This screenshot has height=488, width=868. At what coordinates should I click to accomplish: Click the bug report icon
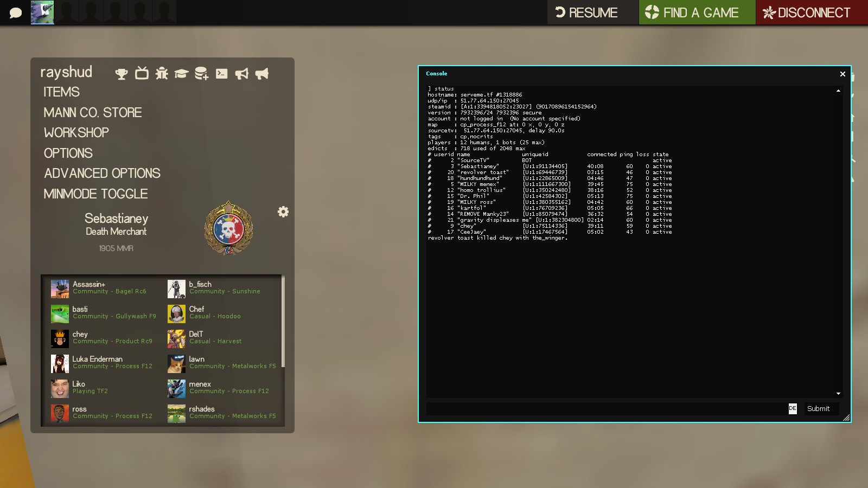pos(162,73)
